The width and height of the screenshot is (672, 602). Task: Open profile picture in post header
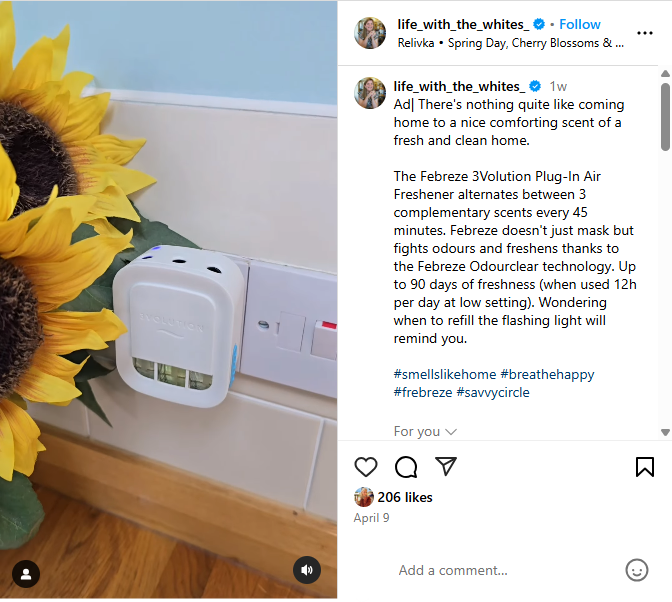point(370,33)
